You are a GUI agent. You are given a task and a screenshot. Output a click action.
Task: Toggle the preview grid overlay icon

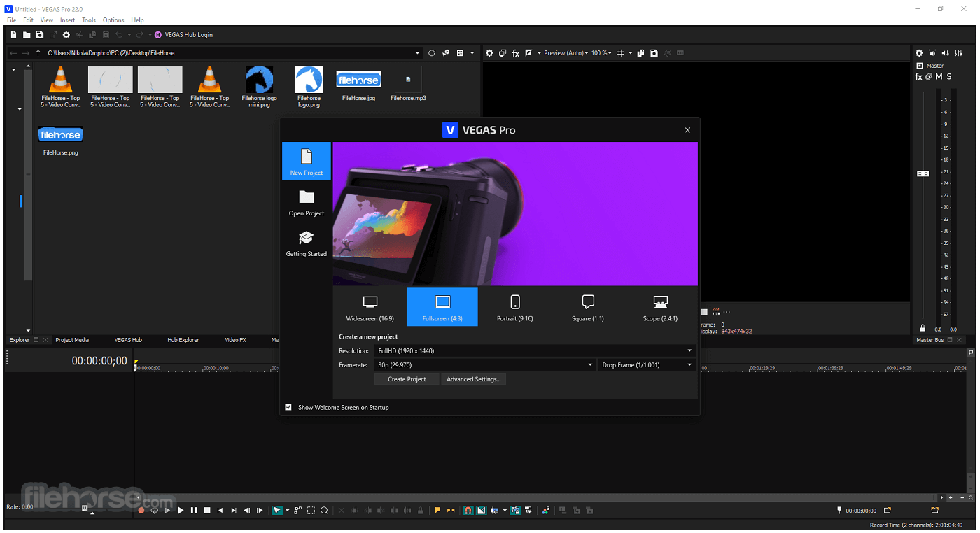point(620,53)
